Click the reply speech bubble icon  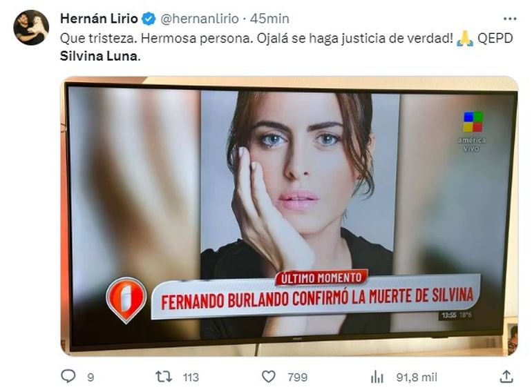(x=68, y=376)
